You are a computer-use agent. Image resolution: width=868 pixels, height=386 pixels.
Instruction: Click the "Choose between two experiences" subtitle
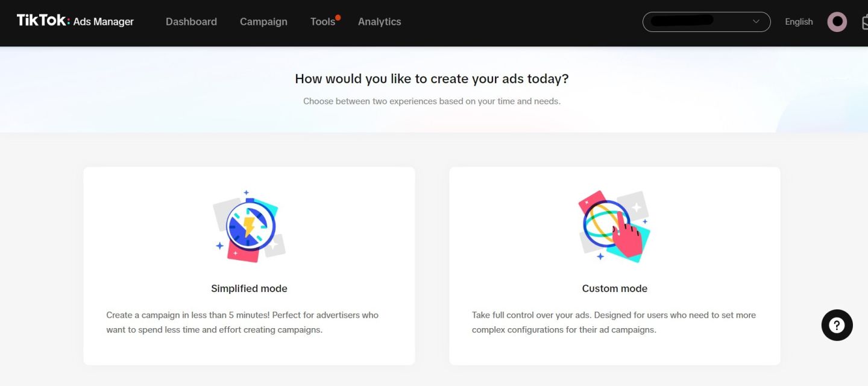[432, 101]
